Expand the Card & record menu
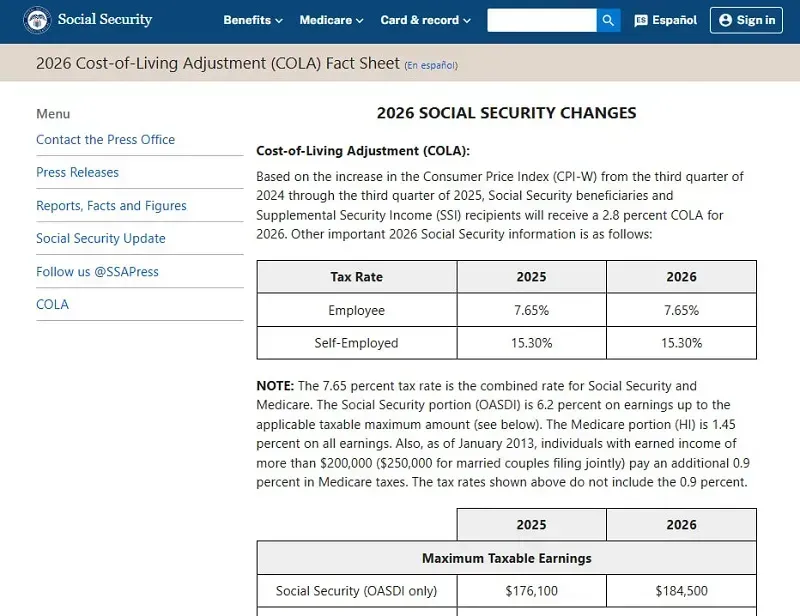This screenshot has width=800, height=616. coord(425,20)
